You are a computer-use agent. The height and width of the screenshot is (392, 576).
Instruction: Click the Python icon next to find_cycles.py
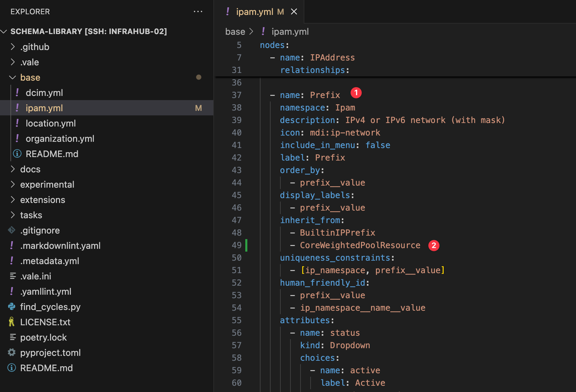tap(12, 307)
